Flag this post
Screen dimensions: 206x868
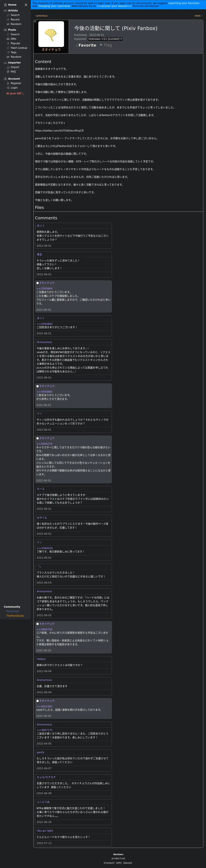106,45
